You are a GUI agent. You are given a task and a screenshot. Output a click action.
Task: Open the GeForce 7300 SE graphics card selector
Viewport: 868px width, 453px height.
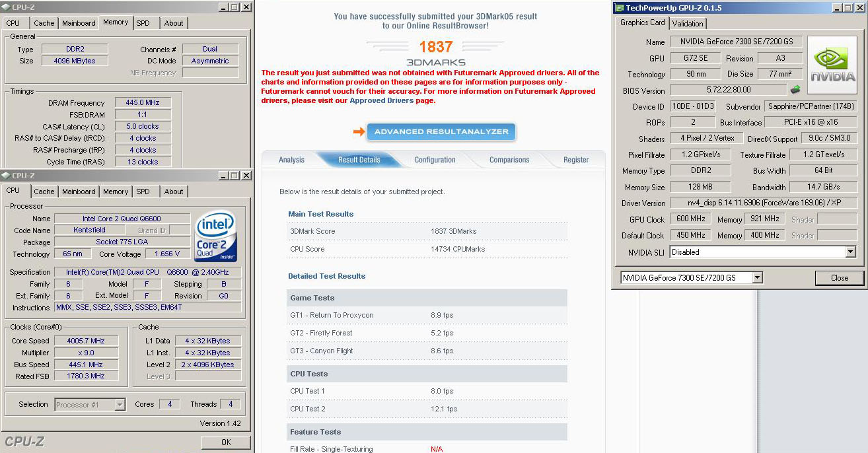coord(757,278)
